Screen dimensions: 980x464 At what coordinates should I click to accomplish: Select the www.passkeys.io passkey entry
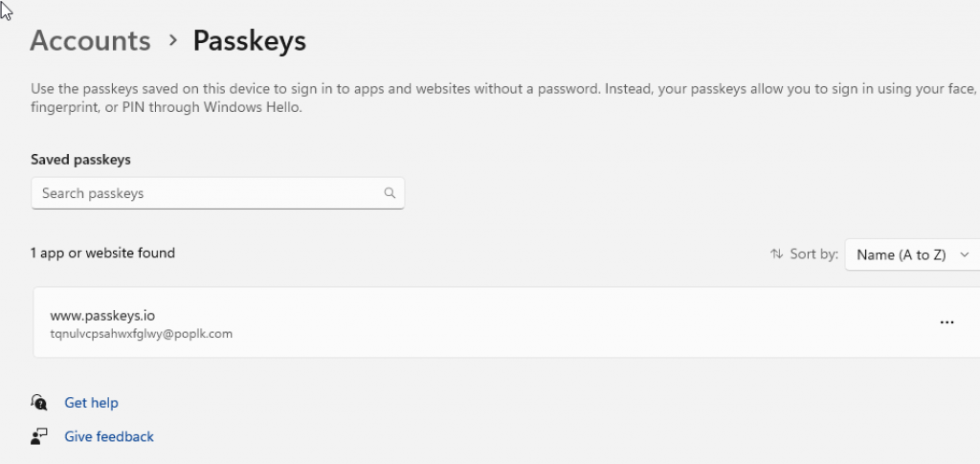[101, 315]
